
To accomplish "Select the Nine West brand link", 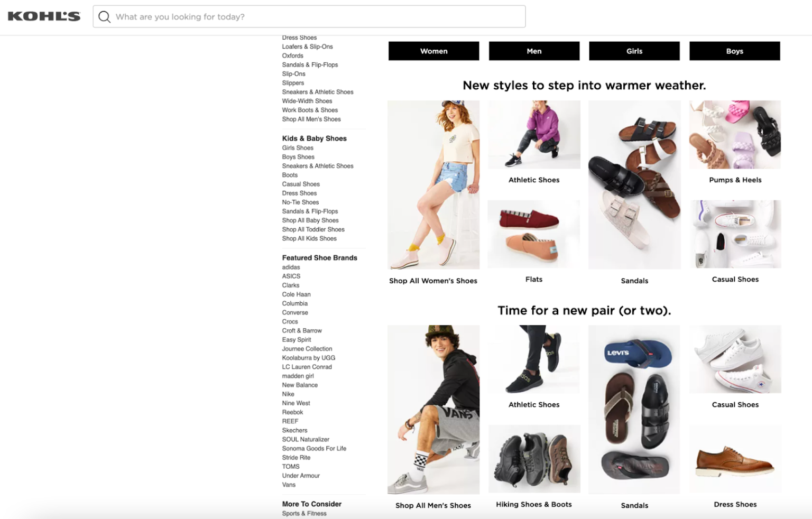I will coord(296,403).
